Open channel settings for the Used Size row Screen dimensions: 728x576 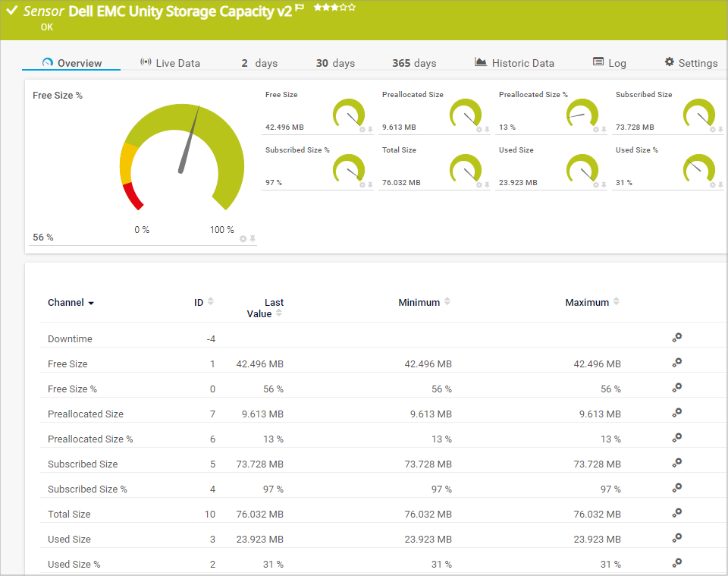coord(676,538)
